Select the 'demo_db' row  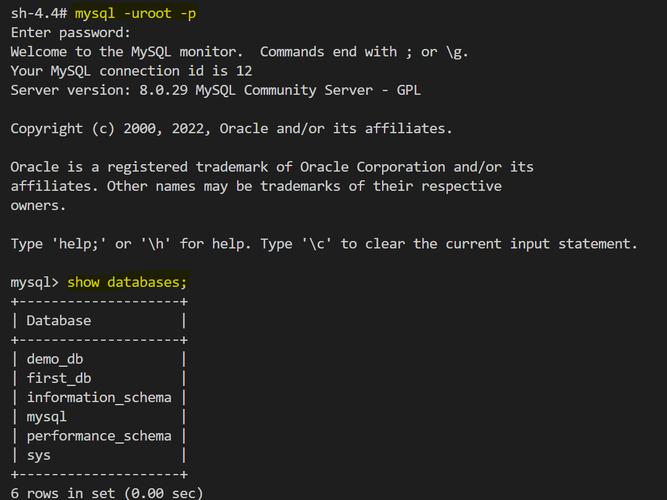55,359
